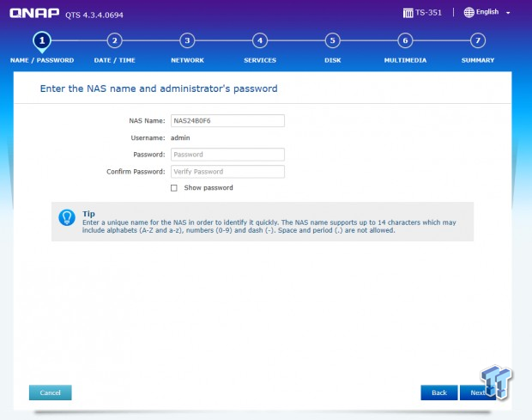Click the QNAP logo
The width and height of the screenshot is (532, 420).
point(34,13)
